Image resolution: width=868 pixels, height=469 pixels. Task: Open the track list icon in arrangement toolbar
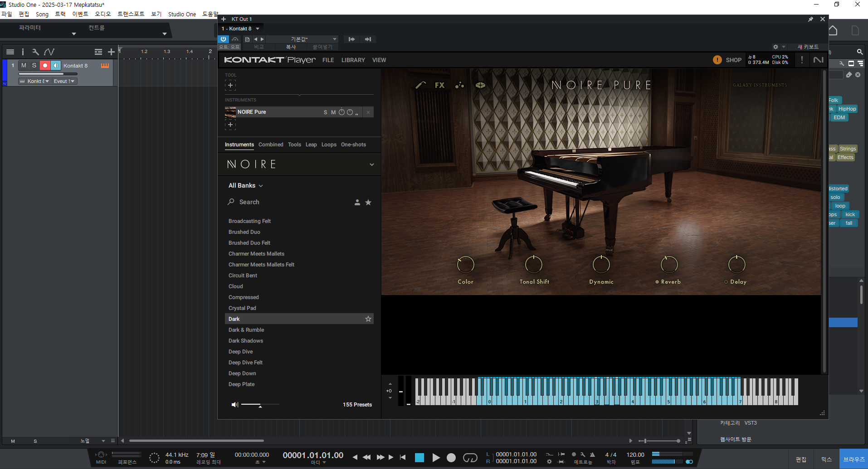[10, 52]
